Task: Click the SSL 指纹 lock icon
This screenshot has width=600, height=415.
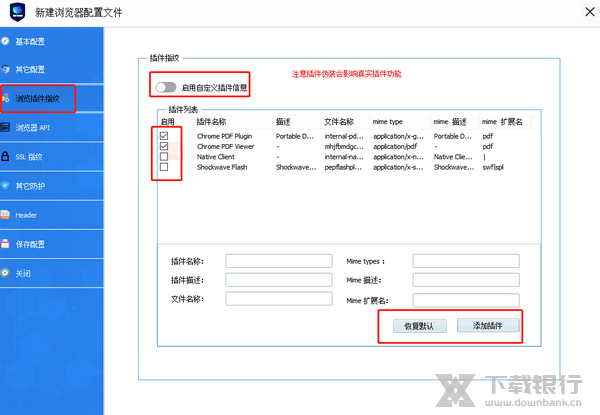Action: (5, 156)
